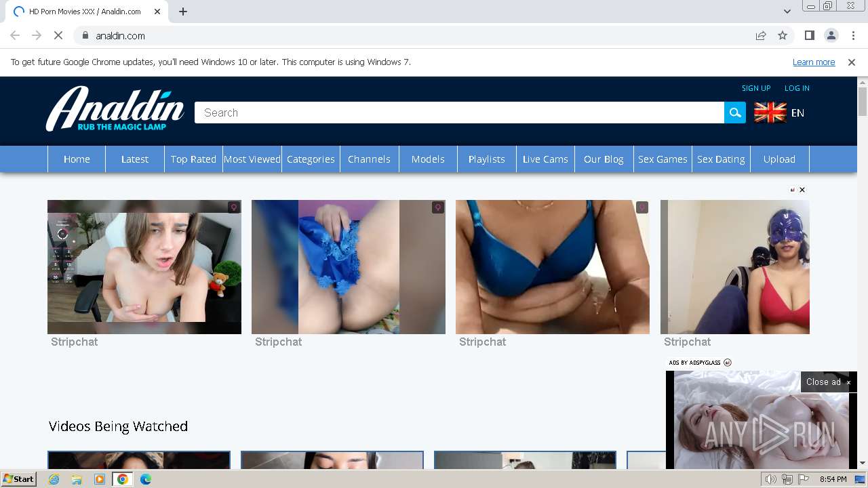Click the Analdin site logo

click(115, 108)
